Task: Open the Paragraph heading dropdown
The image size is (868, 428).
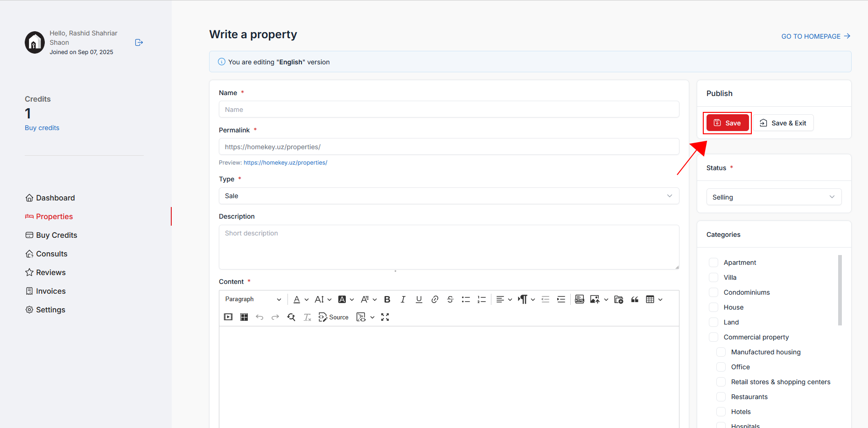Action: pos(253,299)
